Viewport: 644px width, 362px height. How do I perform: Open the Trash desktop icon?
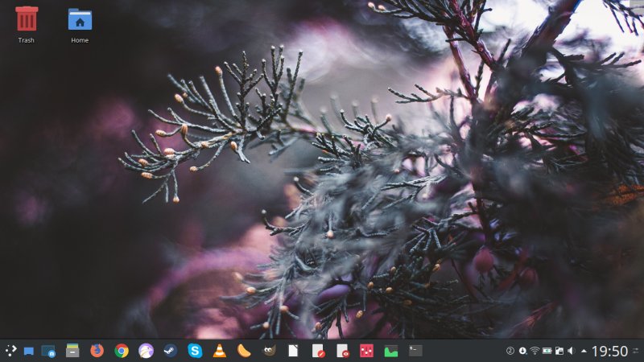pyautogui.click(x=27, y=19)
